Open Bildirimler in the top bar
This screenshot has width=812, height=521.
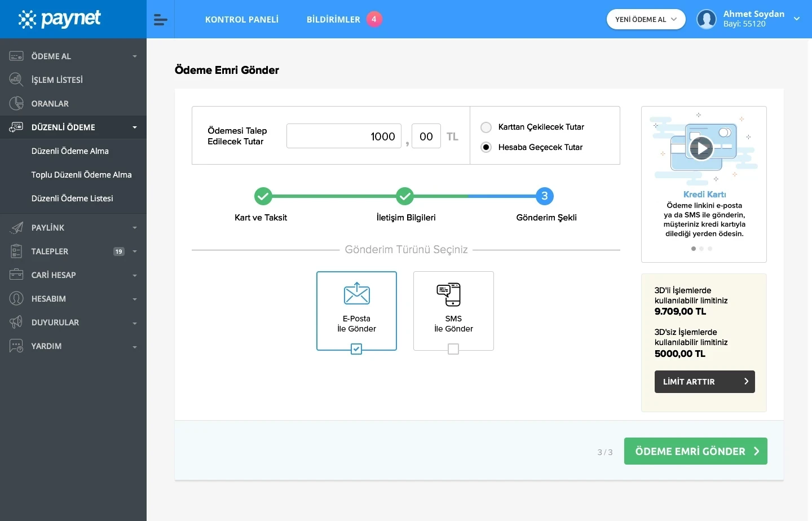(333, 20)
